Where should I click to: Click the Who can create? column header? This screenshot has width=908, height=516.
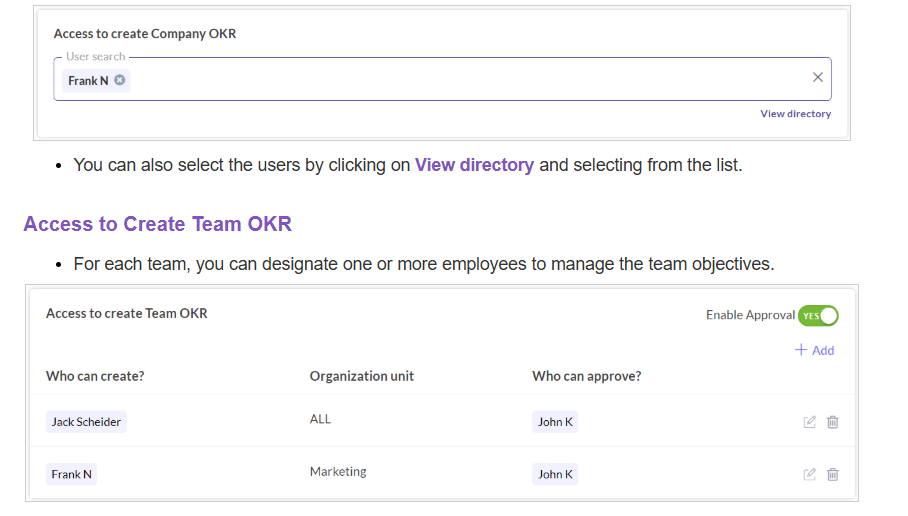click(x=96, y=376)
